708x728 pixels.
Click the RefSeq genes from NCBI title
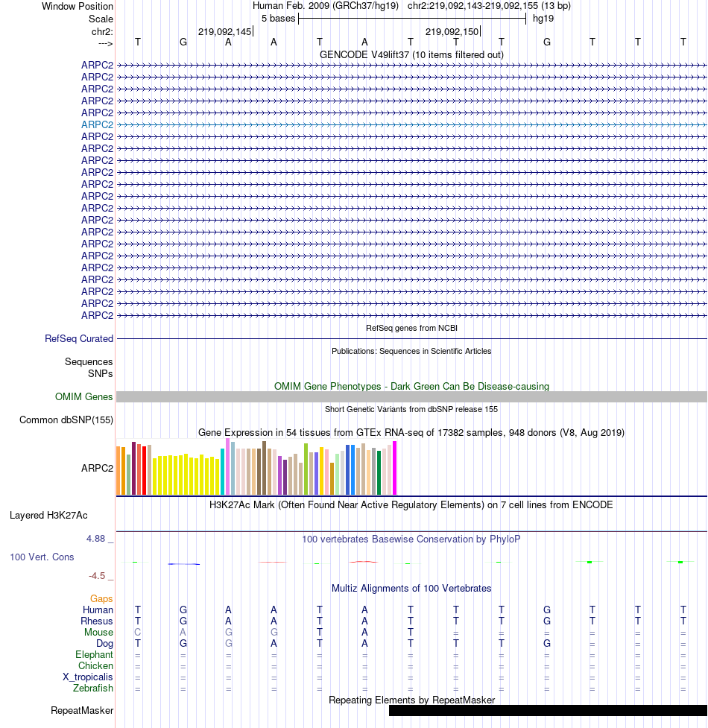(411, 329)
